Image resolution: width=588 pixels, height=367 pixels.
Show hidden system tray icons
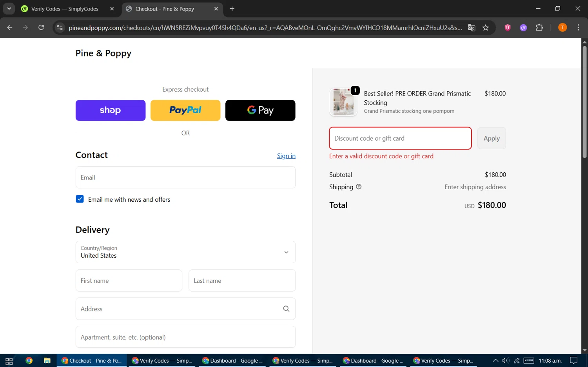coord(495,361)
